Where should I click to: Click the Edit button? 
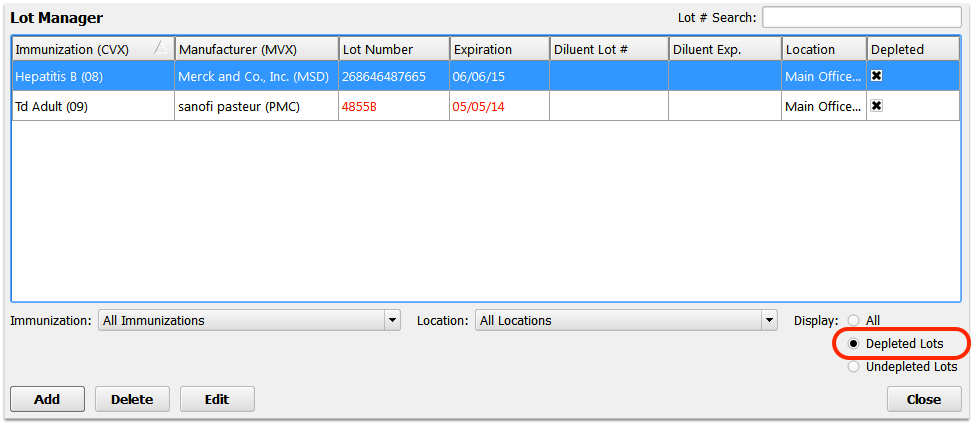pos(217,399)
